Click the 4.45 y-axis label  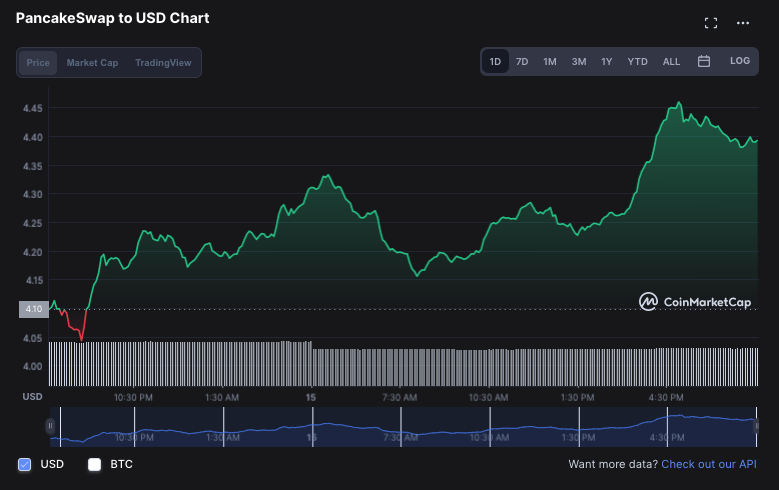click(x=33, y=108)
